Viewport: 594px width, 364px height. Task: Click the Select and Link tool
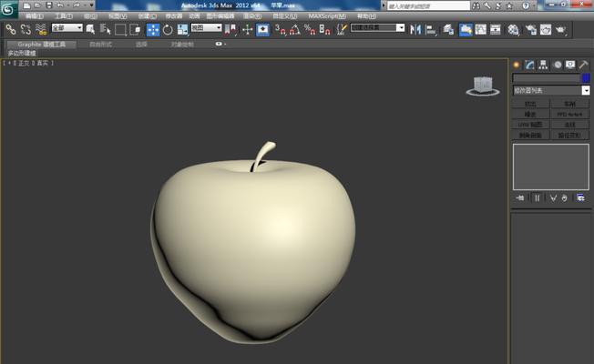point(11,29)
